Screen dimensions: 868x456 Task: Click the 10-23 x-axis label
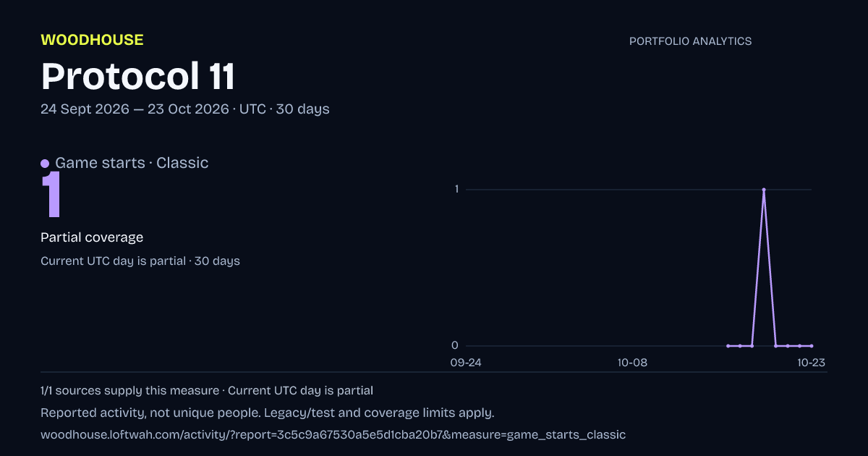812,363
